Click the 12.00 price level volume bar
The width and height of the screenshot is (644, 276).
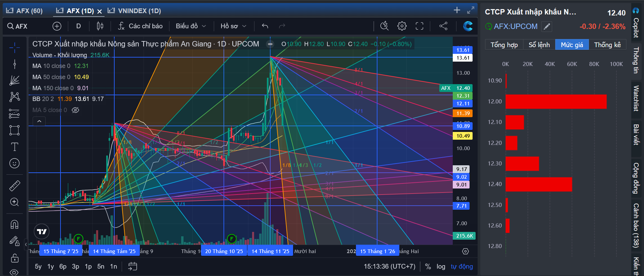(556, 101)
